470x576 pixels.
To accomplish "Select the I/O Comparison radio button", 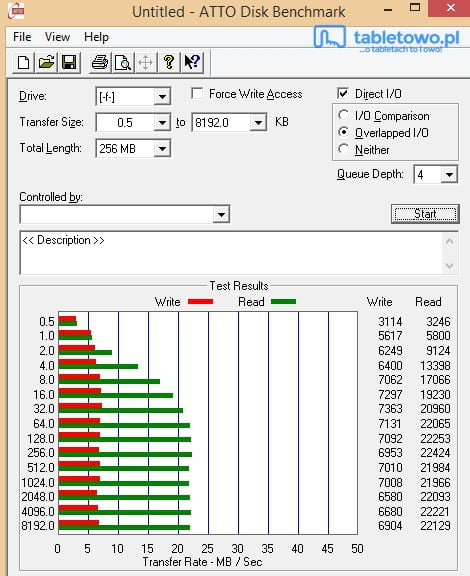I will [x=343, y=115].
